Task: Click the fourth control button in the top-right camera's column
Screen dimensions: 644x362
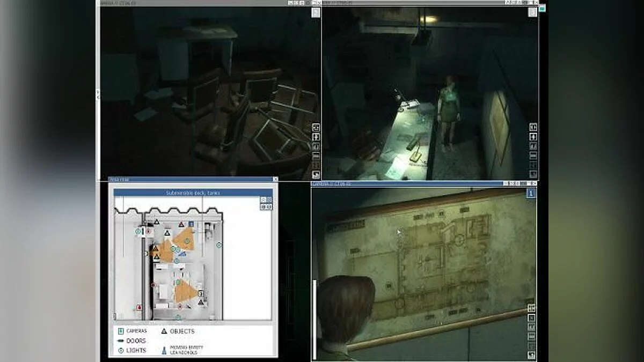Action: 533,156
